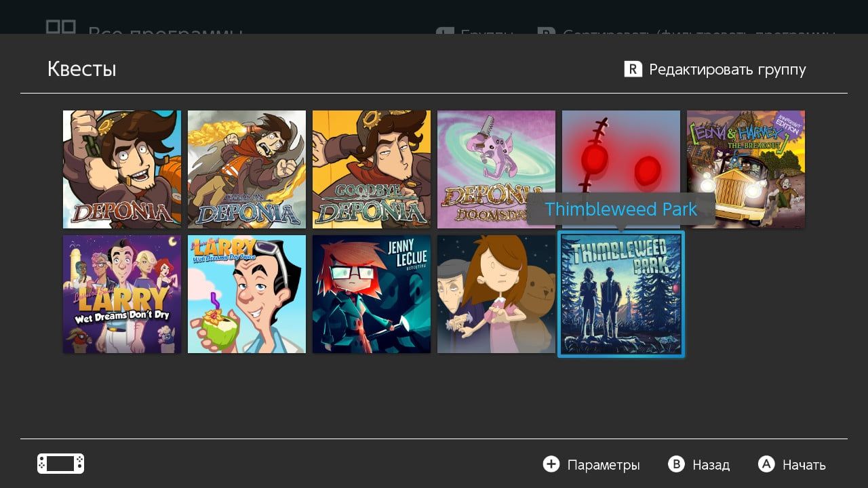Select the Chaos on Deponia tile
Image resolution: width=868 pixels, height=488 pixels.
247,169
